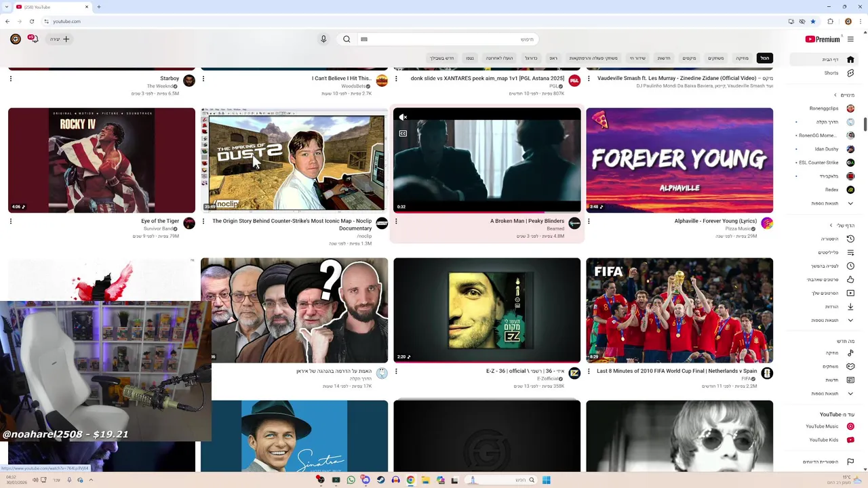Open the hamburger guide menu icon
This screenshot has width=868, height=488.
[850, 39]
